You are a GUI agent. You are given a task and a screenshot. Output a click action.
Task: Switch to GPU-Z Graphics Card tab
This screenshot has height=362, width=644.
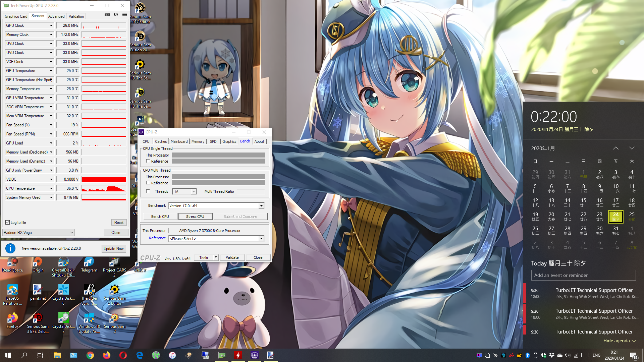(16, 16)
